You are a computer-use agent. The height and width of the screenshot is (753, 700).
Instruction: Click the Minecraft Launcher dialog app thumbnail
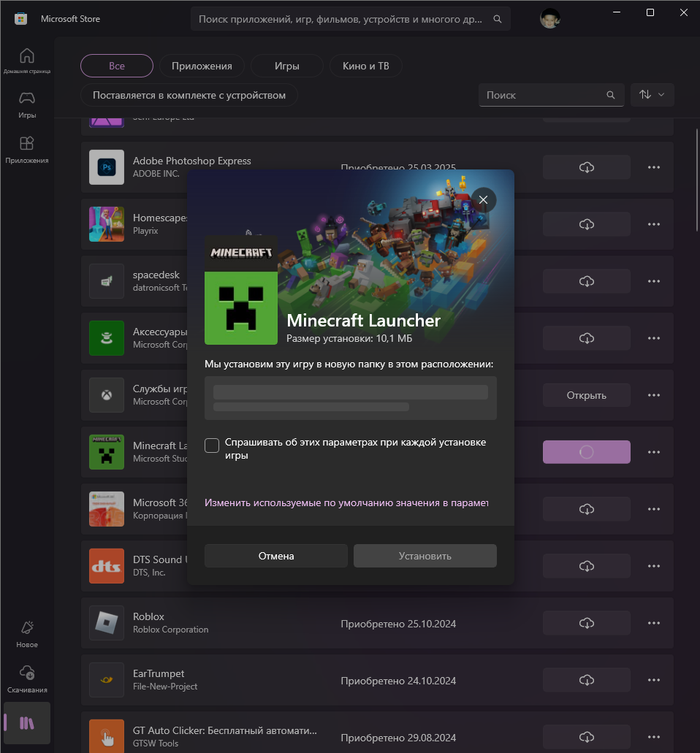pos(241,290)
